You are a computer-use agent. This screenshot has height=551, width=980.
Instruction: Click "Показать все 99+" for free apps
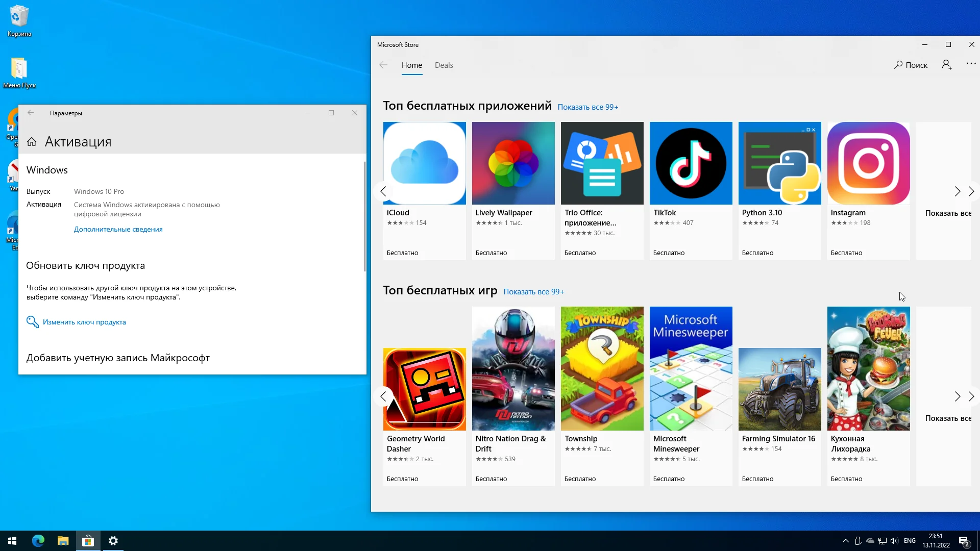[587, 107]
